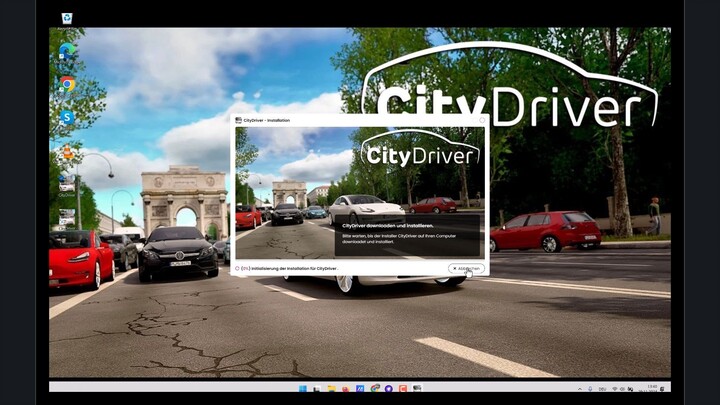Open Skype desktop shortcut
Image resolution: width=720 pixels, height=405 pixels.
point(67,117)
